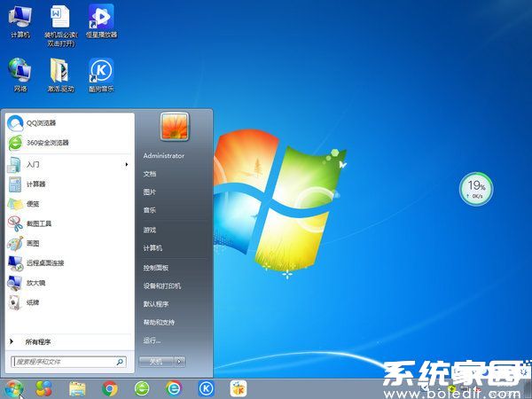Open the blue Kugou K taskbar icon
The image size is (532, 399).
tap(207, 389)
